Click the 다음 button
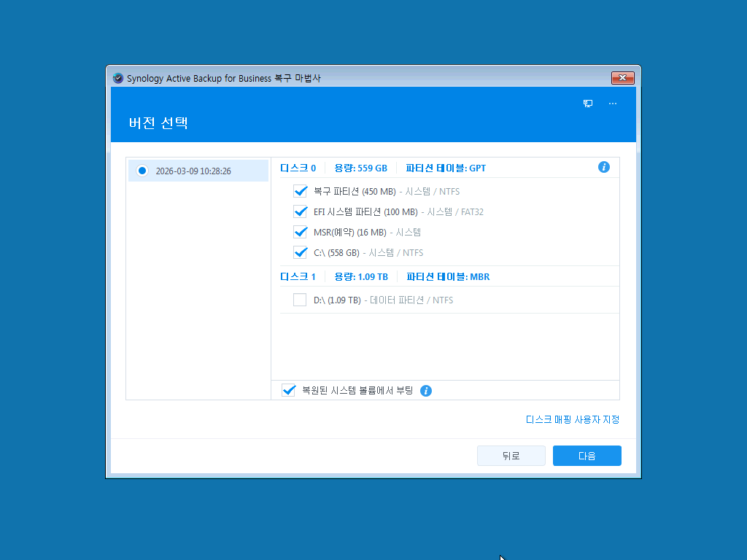The image size is (747, 560). (587, 456)
